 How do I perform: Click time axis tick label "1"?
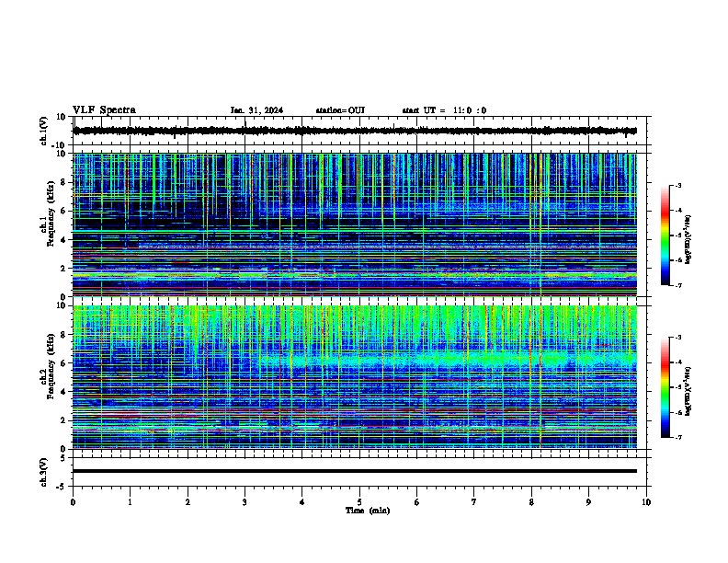[x=130, y=502]
